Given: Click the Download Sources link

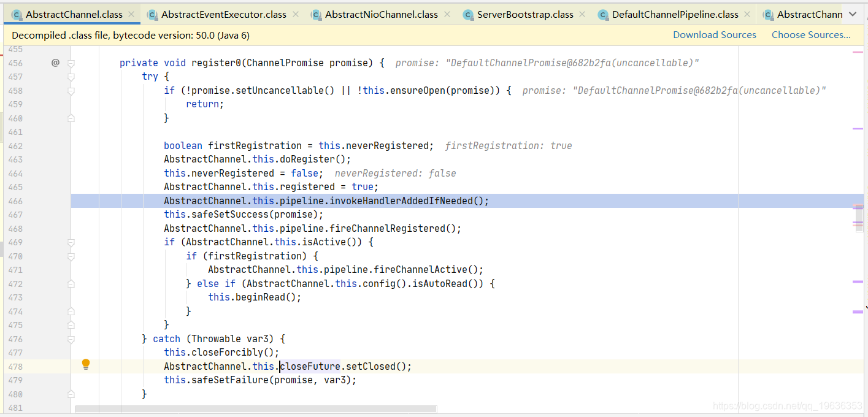Looking at the screenshot, I should pos(715,35).
